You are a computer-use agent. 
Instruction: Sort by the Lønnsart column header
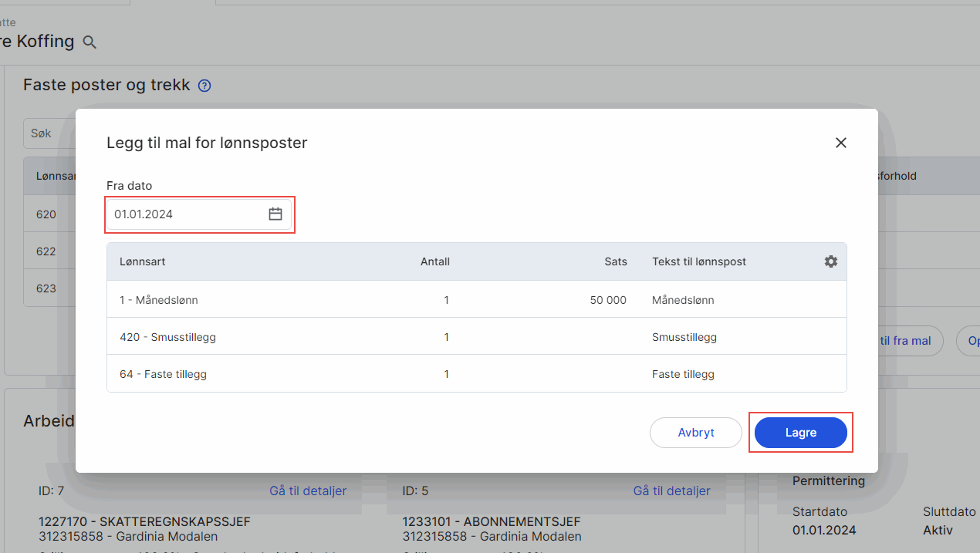click(x=143, y=261)
